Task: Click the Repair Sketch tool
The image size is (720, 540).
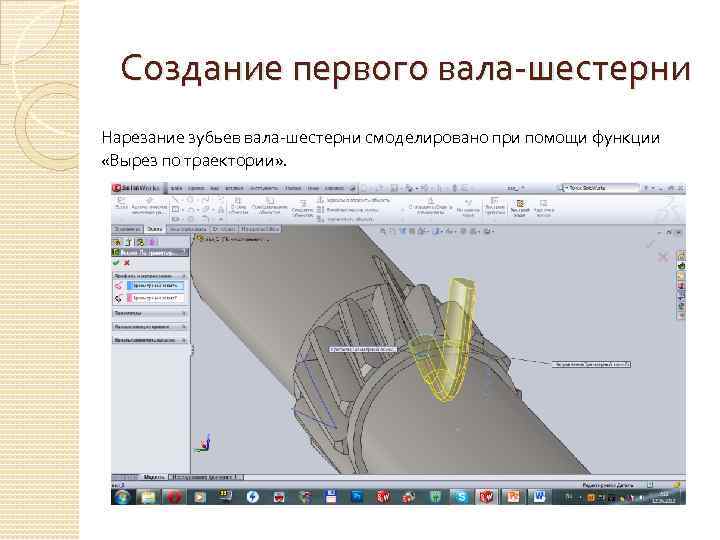Action: tap(468, 208)
